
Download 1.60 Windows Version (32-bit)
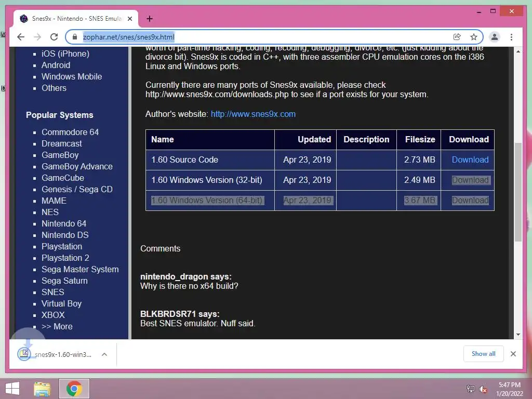(x=470, y=180)
